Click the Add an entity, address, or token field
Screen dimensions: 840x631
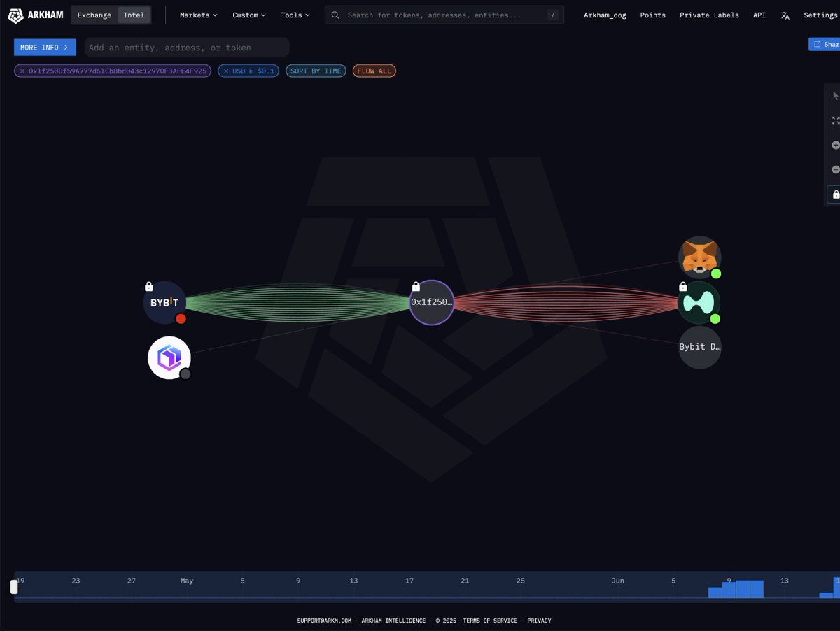point(187,48)
